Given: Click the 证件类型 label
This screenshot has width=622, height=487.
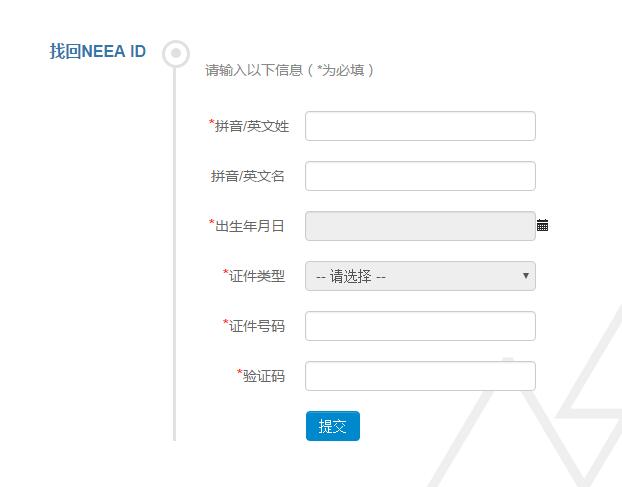Looking at the screenshot, I should click(256, 276).
